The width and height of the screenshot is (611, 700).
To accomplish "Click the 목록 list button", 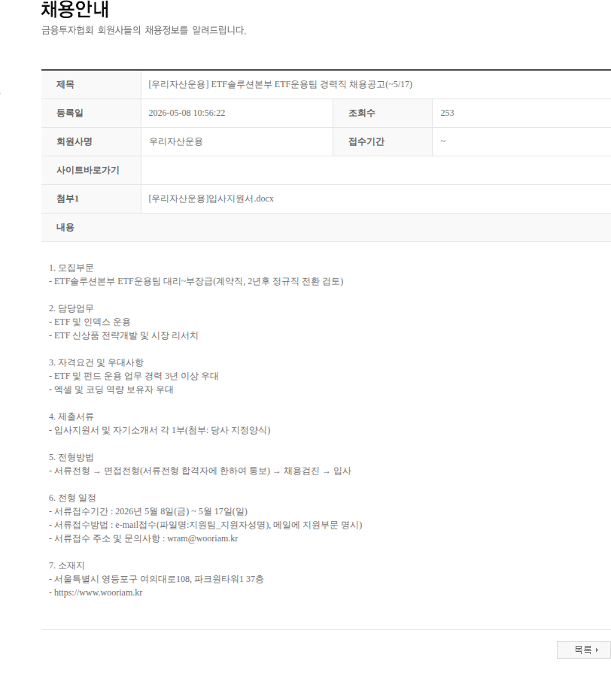I will 584,650.
